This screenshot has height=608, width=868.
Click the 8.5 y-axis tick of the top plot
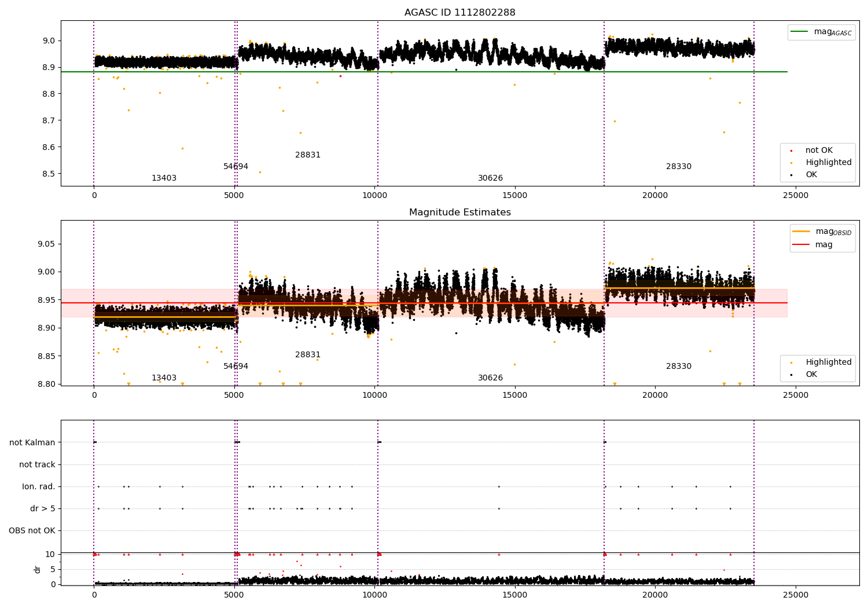(49, 174)
